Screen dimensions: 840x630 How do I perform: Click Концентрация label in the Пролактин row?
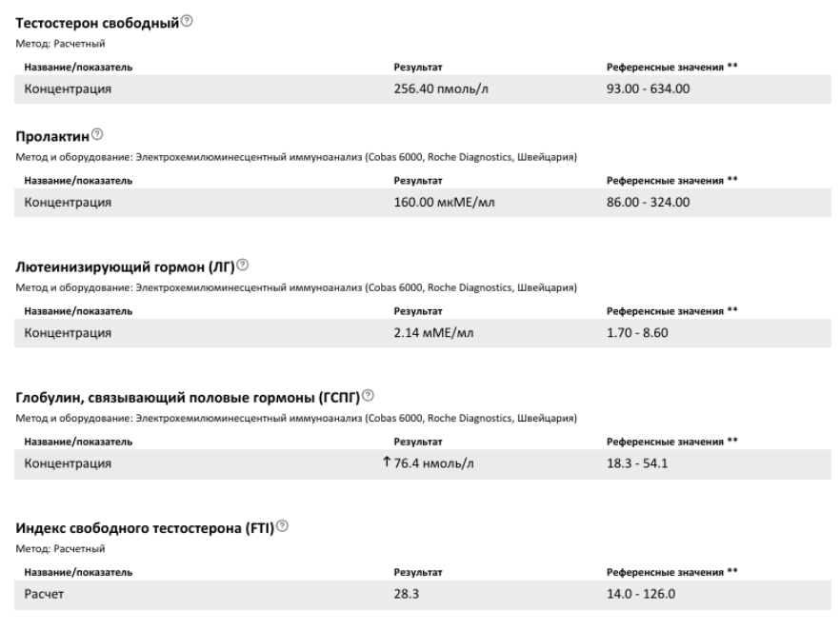click(68, 202)
